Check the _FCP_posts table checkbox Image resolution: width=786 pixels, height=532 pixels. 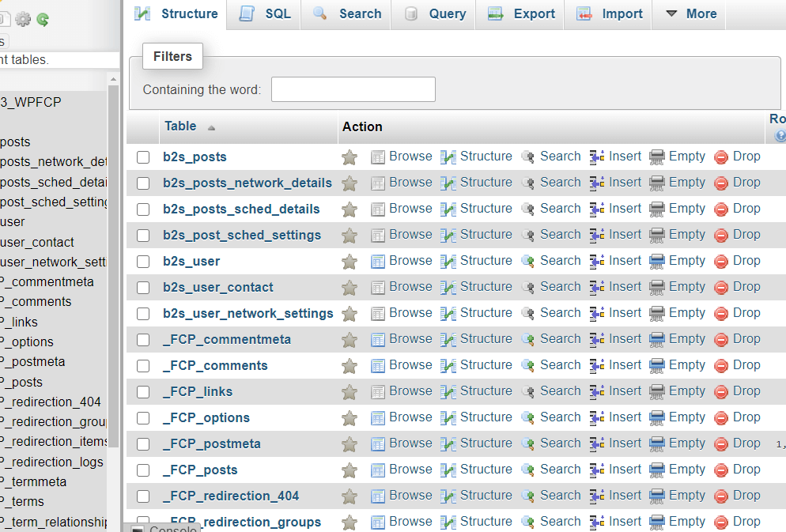point(143,470)
